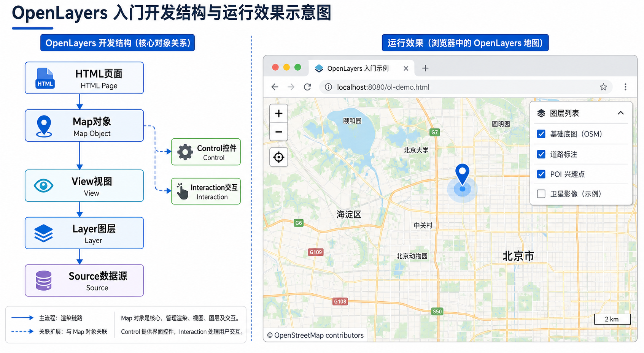Bookmark page with the star icon
The image size is (644, 353).
click(x=603, y=87)
